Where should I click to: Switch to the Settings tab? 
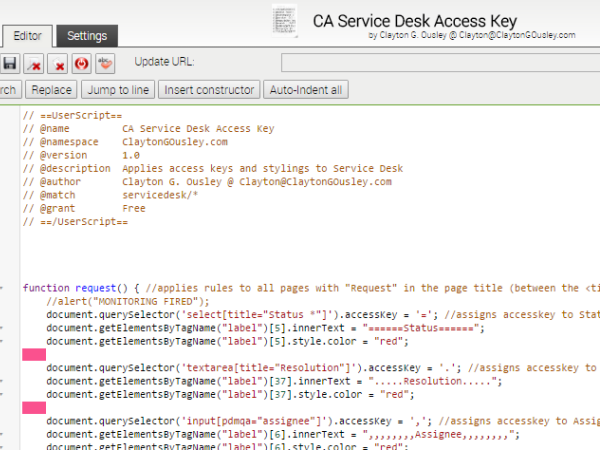point(87,36)
